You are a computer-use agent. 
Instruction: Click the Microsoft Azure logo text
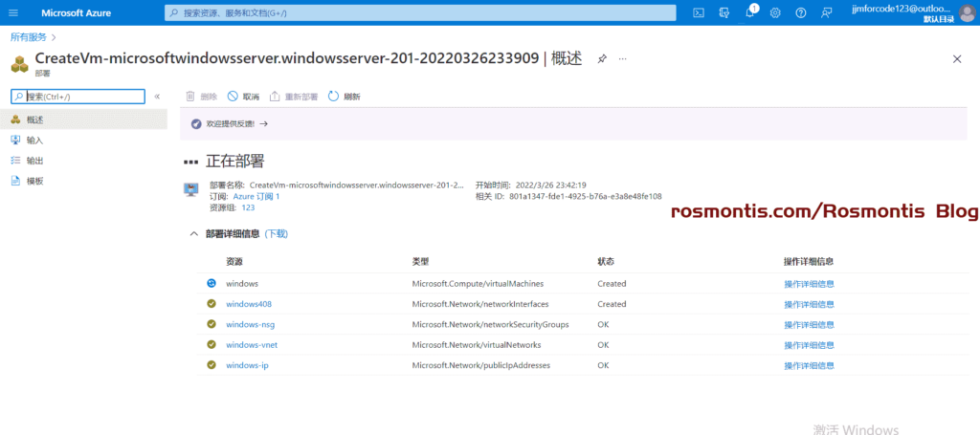click(x=77, y=12)
